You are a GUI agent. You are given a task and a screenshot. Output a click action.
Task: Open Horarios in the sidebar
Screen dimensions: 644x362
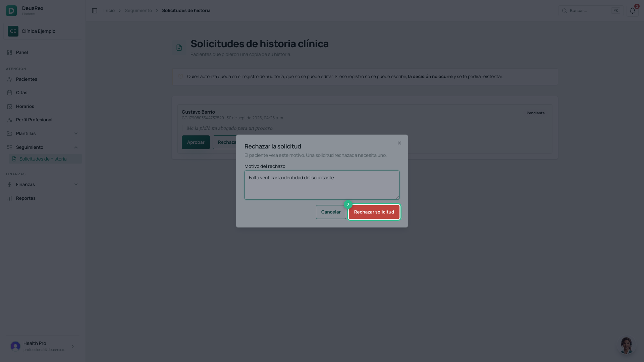pos(43,107)
